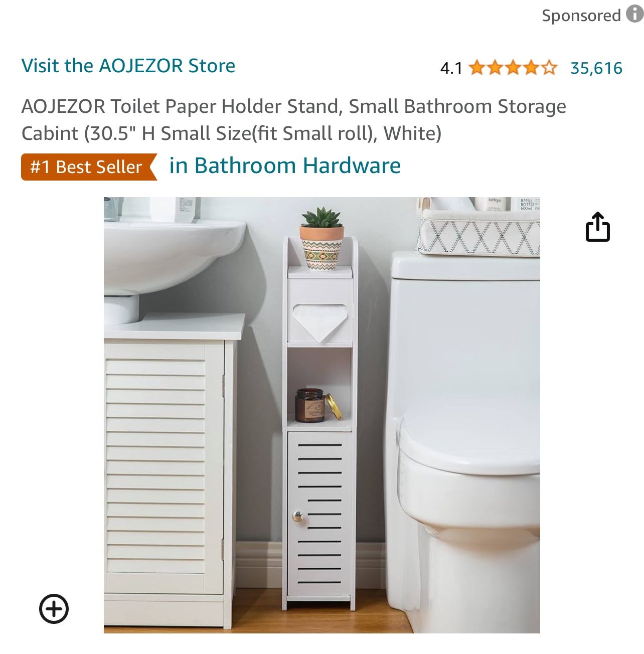The height and width of the screenshot is (654, 644).
Task: Open the 35,616 customer reviews link
Action: click(596, 68)
